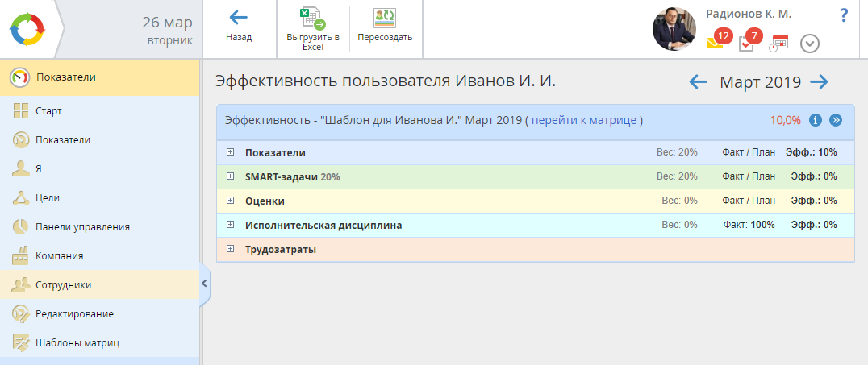The width and height of the screenshot is (868, 365).
Task: Expand the Исполнительская дисциплина row
Action: click(230, 225)
